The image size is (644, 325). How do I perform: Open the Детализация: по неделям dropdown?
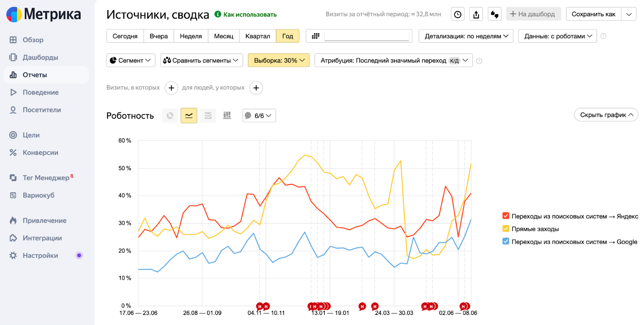(466, 36)
